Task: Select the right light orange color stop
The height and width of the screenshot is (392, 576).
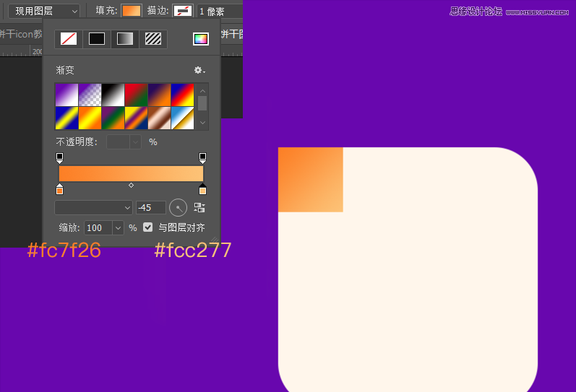Action: click(202, 189)
